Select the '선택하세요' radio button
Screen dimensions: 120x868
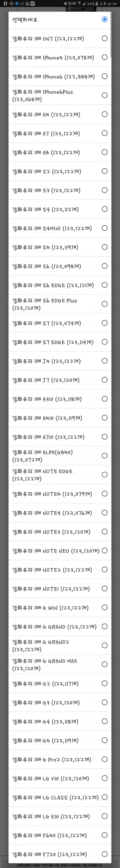(x=105, y=19)
